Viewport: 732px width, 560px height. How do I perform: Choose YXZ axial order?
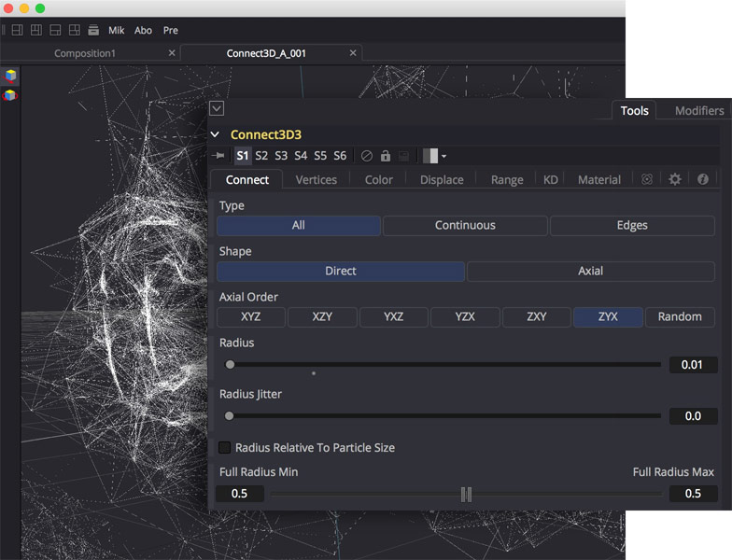pyautogui.click(x=394, y=317)
